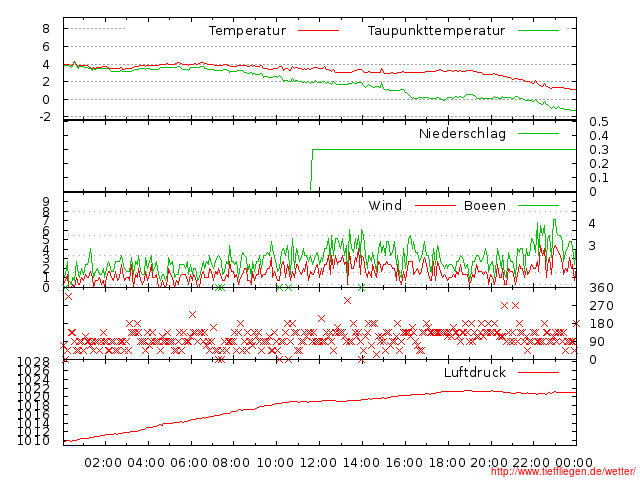Click the 06:00 time axis label
This screenshot has height=480, width=640.
coord(189,463)
